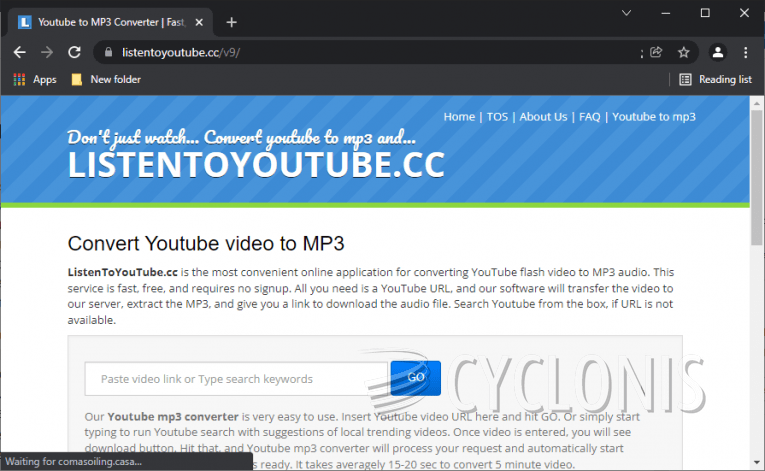Screen dimensions: 765x471
Task: Bookmark this page with the star icon
Action: pyautogui.click(x=684, y=52)
